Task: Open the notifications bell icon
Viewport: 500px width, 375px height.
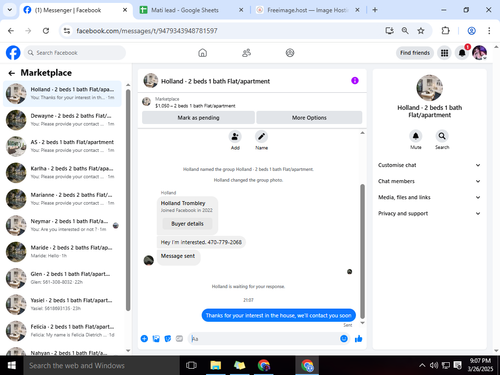Action: (x=462, y=53)
